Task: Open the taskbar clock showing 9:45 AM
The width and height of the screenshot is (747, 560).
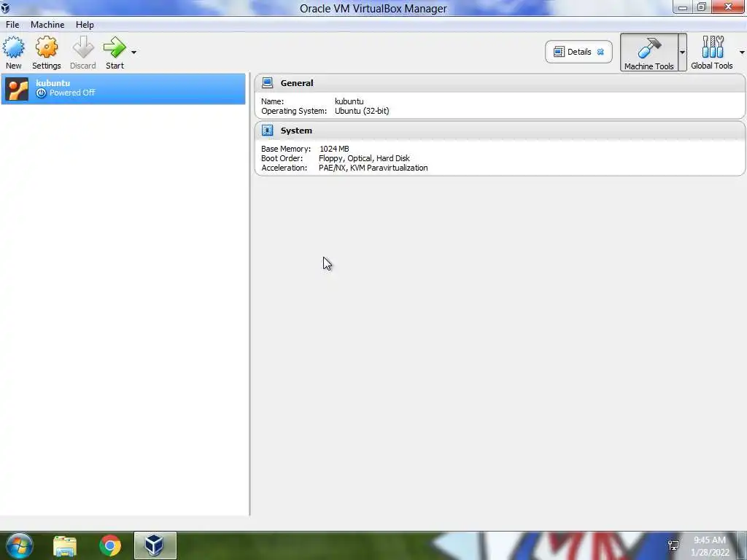Action: click(710, 546)
